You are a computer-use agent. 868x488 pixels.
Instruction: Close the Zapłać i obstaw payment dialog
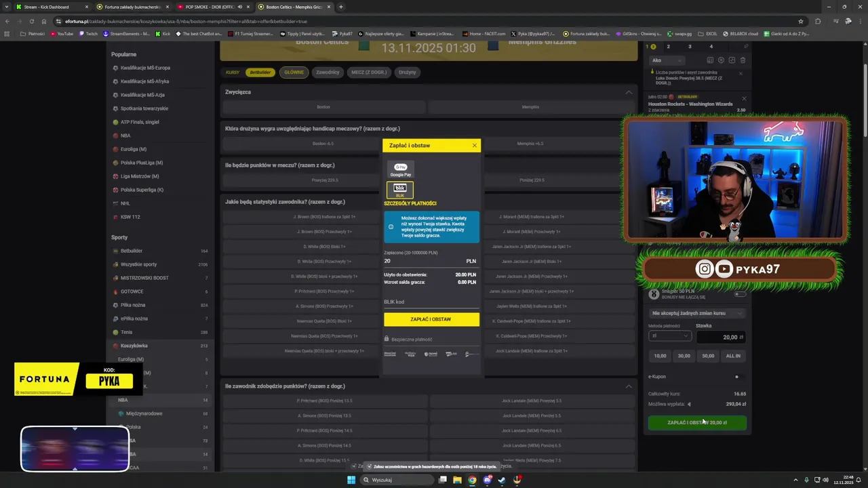point(474,145)
